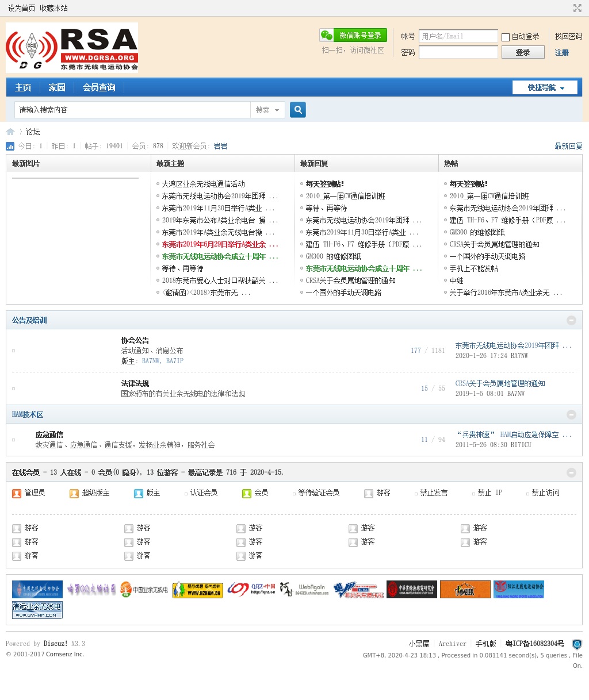Open new member 岩岩 profile

coord(220,146)
